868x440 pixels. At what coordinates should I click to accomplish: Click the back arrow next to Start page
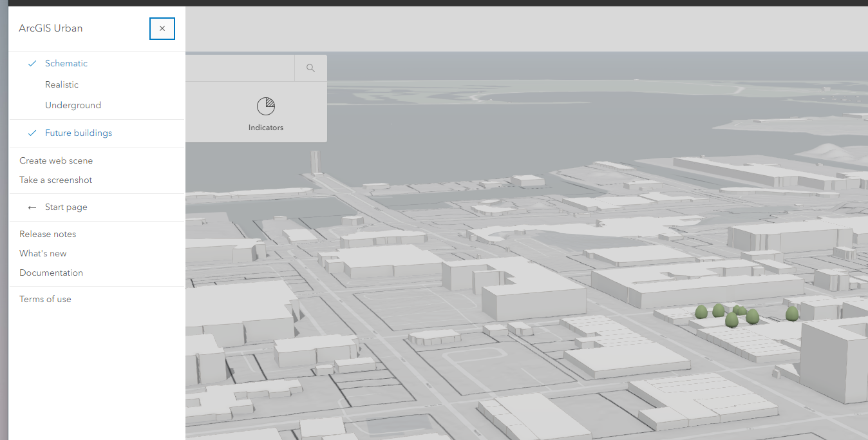(x=32, y=207)
